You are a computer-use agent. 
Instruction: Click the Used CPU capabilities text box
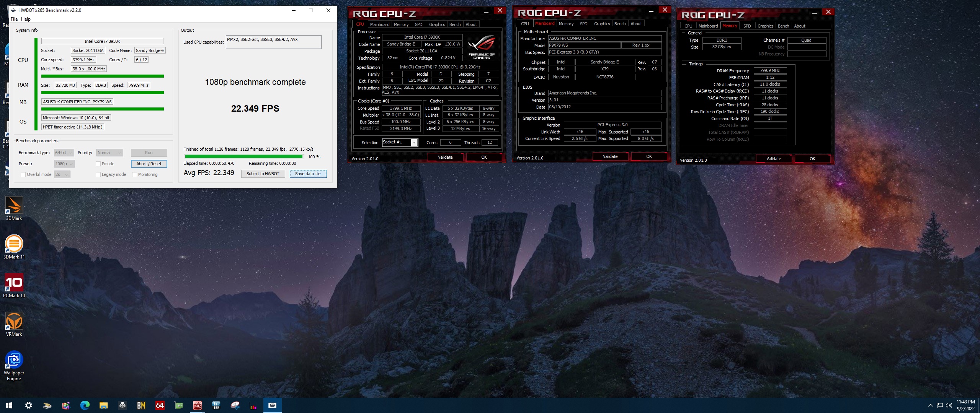(273, 42)
